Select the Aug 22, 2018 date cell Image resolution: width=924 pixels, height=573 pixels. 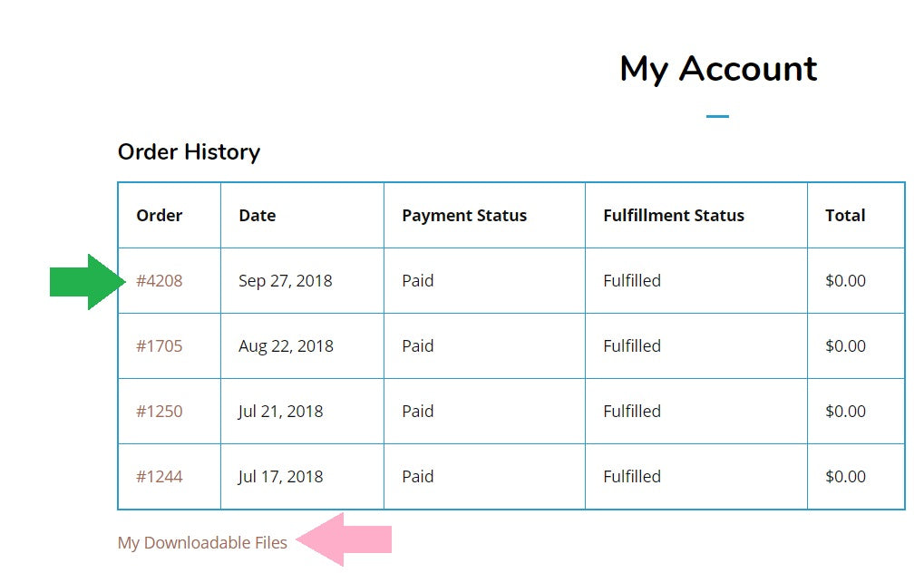point(286,346)
